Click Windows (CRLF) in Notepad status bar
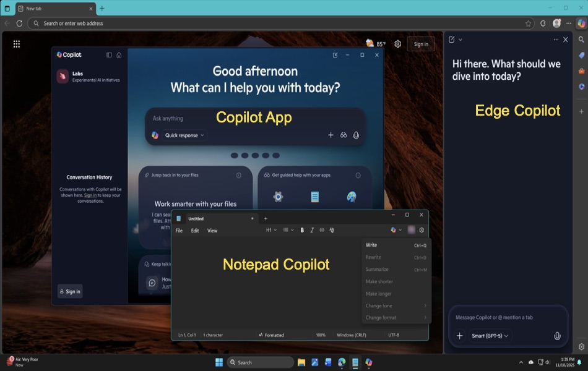 click(x=352, y=335)
